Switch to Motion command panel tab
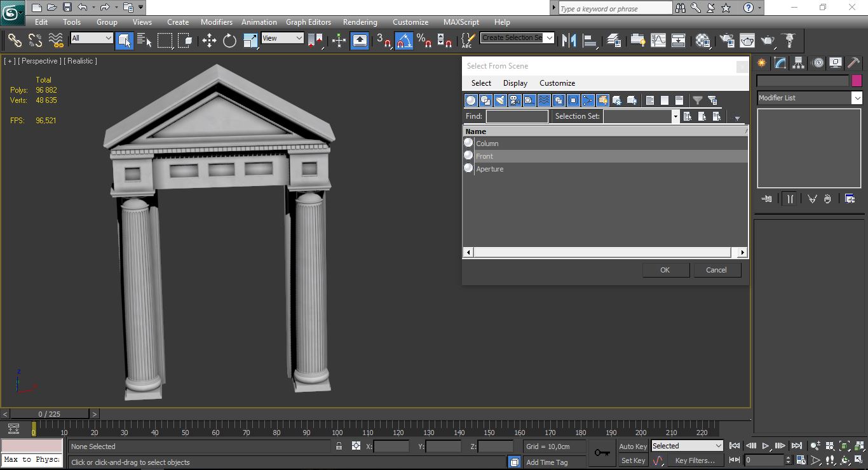The height and width of the screenshot is (470, 868). (x=818, y=63)
